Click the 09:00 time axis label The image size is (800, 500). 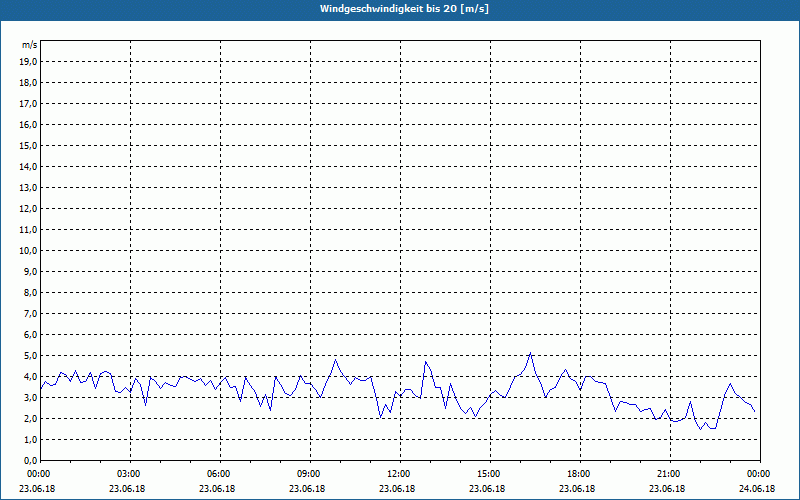tap(310, 474)
